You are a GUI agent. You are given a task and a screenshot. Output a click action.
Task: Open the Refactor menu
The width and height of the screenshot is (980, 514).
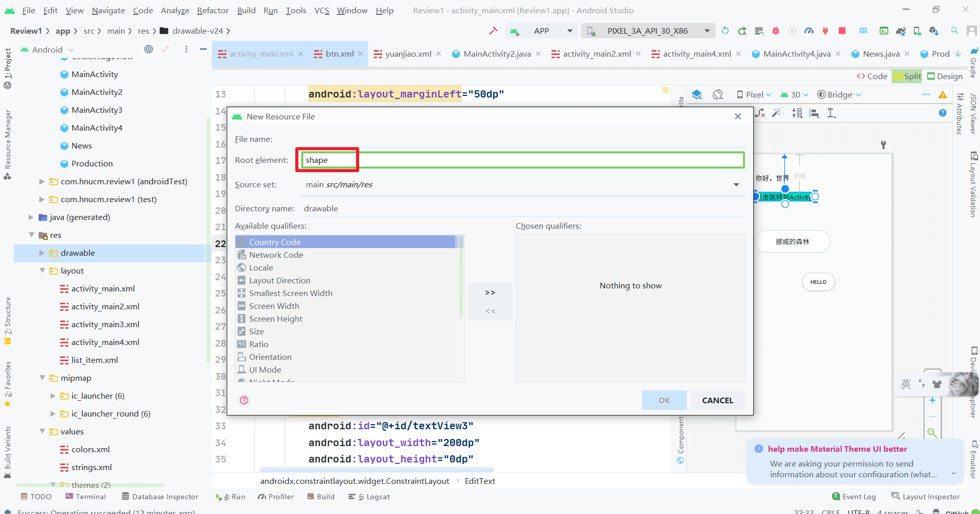click(212, 10)
